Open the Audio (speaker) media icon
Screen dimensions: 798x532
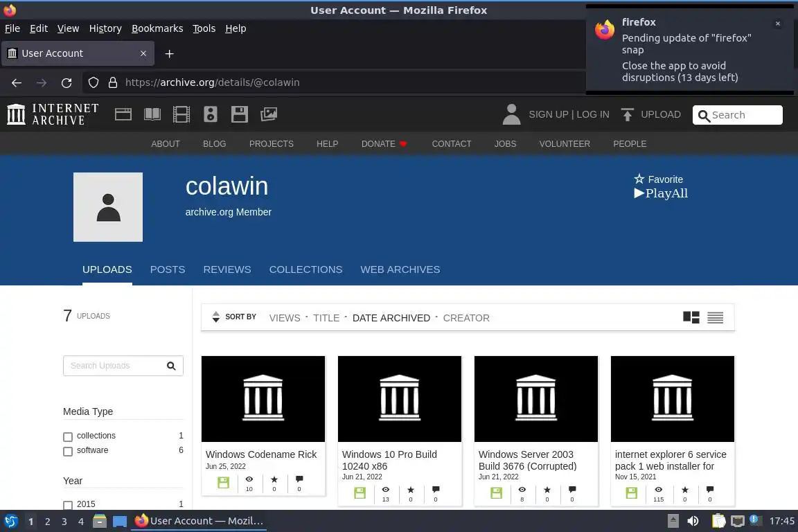click(210, 114)
